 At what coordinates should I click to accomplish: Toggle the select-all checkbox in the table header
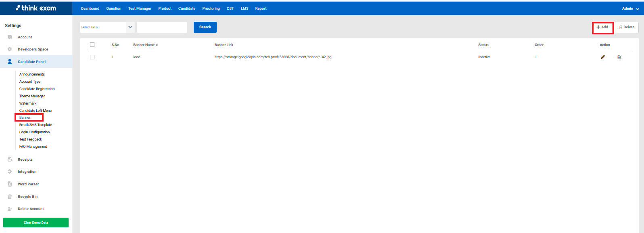coord(92,45)
